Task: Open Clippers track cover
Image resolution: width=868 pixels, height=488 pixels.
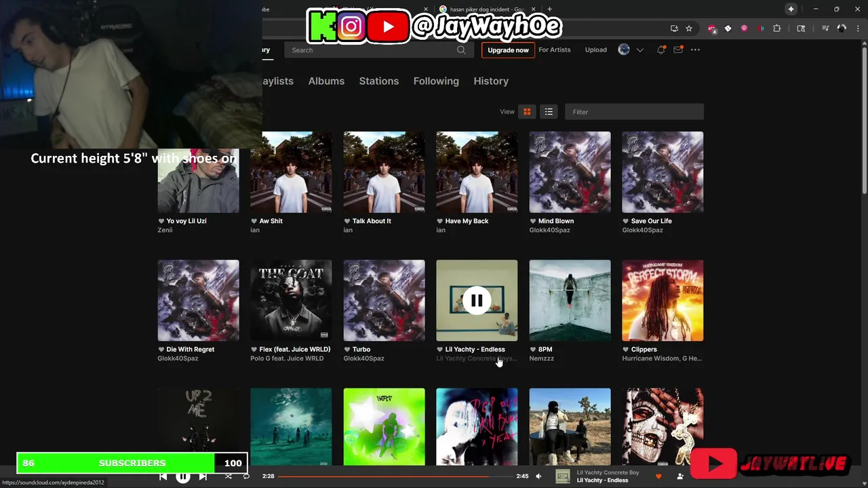Action: 663,300
